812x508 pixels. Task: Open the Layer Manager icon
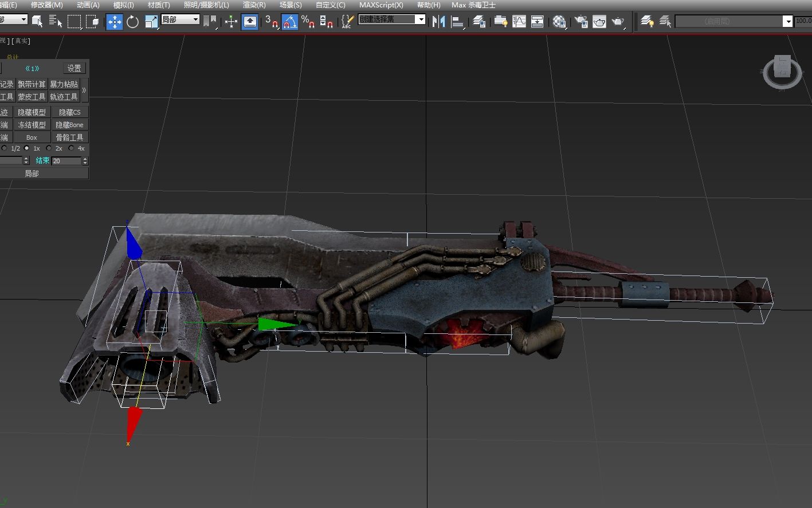[479, 22]
